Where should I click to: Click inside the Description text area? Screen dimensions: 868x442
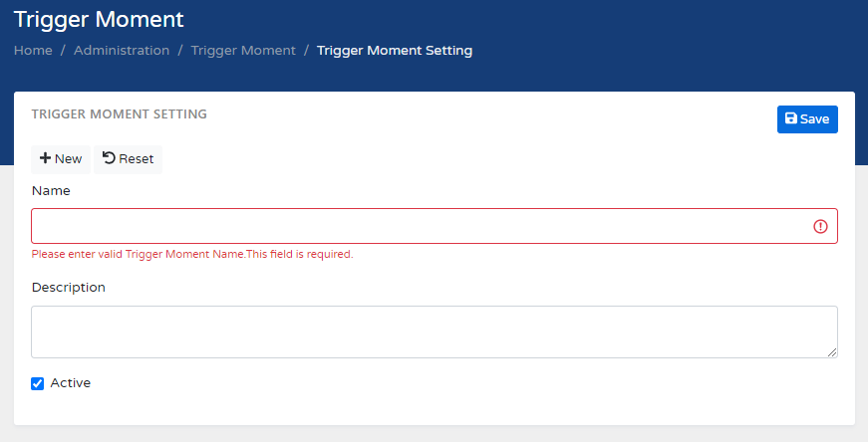[x=434, y=331]
